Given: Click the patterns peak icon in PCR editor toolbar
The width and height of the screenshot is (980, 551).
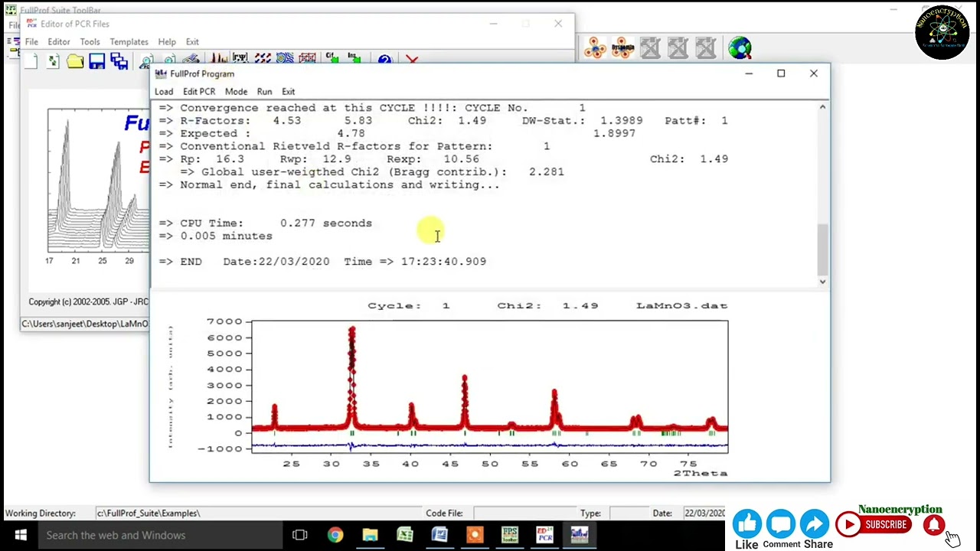Looking at the screenshot, I should tap(219, 59).
